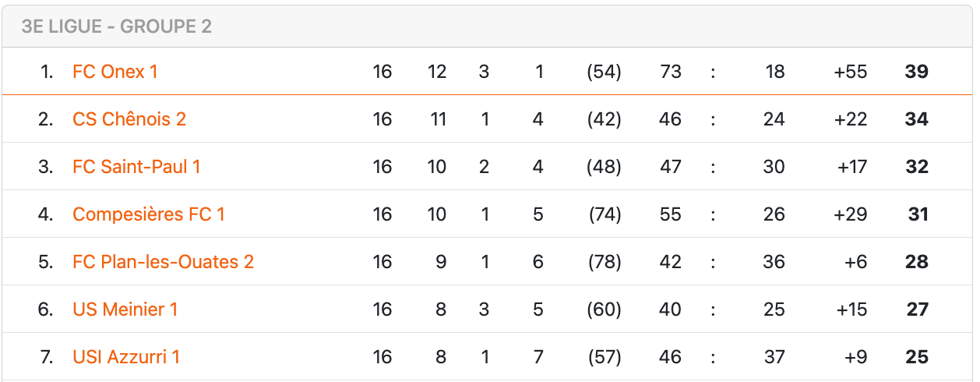Click the +29 goal difference for Compesières

click(850, 214)
